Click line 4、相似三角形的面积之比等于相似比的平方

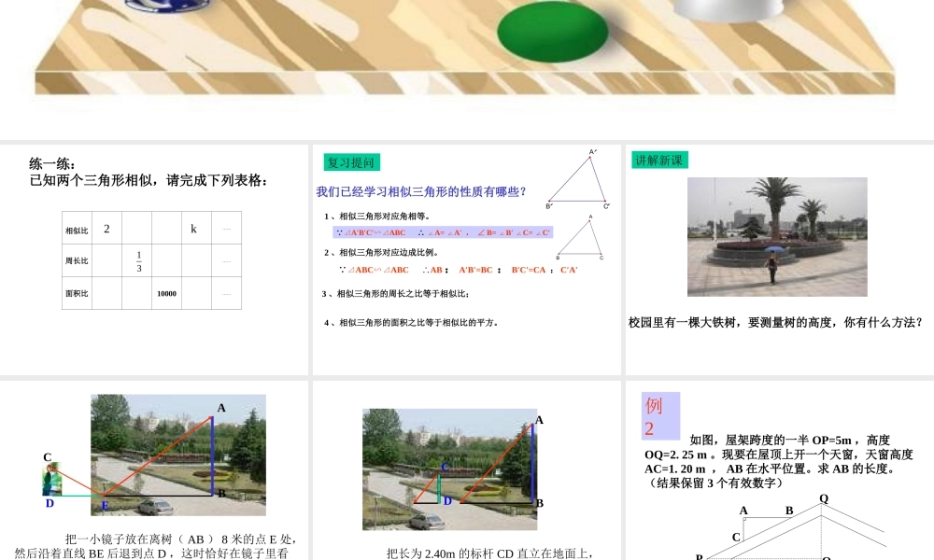pos(411,323)
